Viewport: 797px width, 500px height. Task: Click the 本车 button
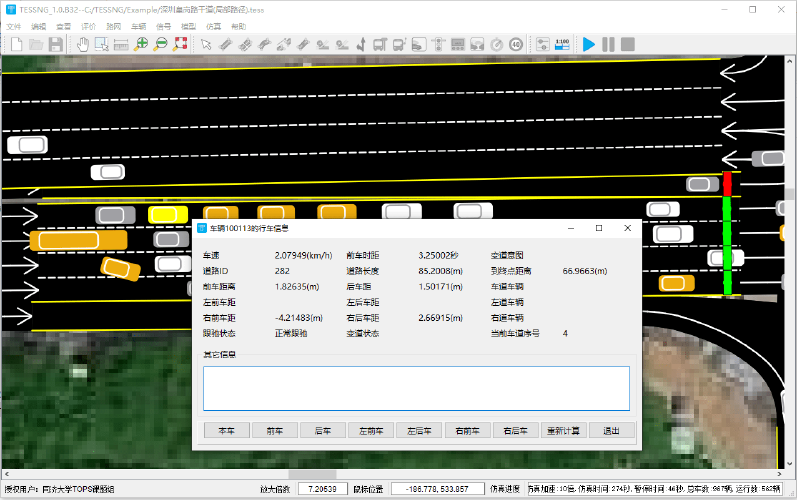click(x=227, y=430)
